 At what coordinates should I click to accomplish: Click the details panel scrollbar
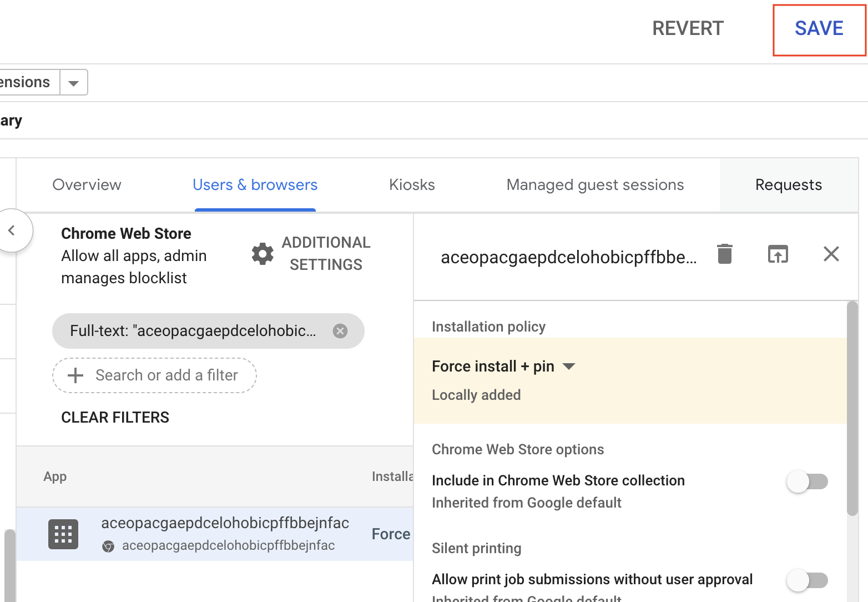pos(852,408)
